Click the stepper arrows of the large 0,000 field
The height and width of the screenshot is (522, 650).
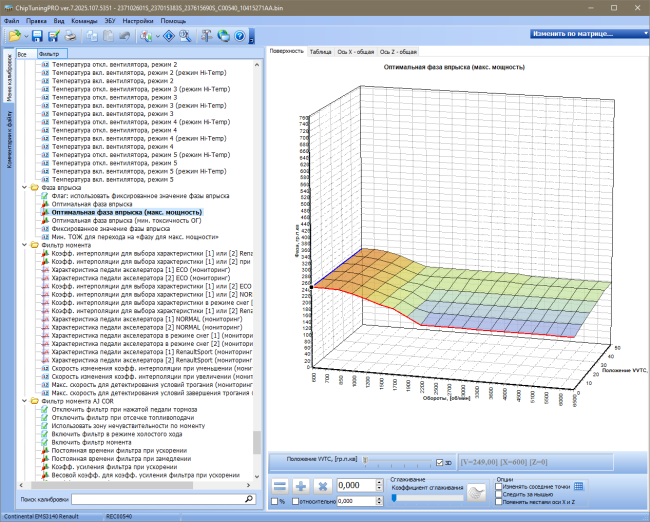tap(379, 485)
